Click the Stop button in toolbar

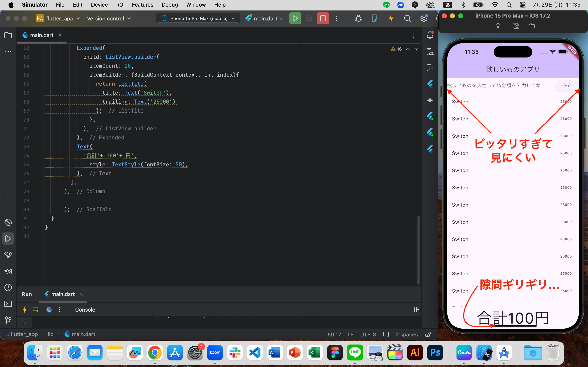click(323, 18)
